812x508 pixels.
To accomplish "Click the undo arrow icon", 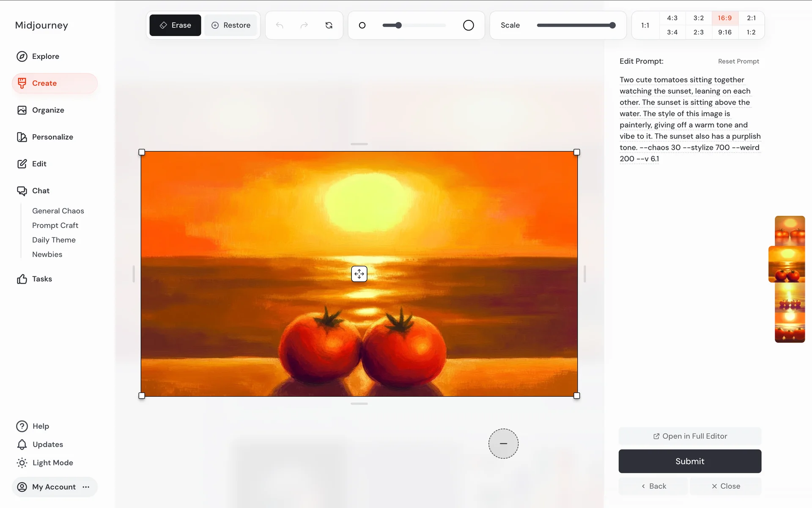I will [280, 25].
